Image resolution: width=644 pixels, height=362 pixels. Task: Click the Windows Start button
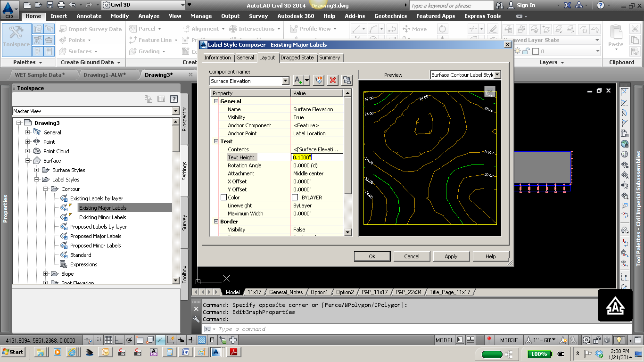(x=13, y=352)
